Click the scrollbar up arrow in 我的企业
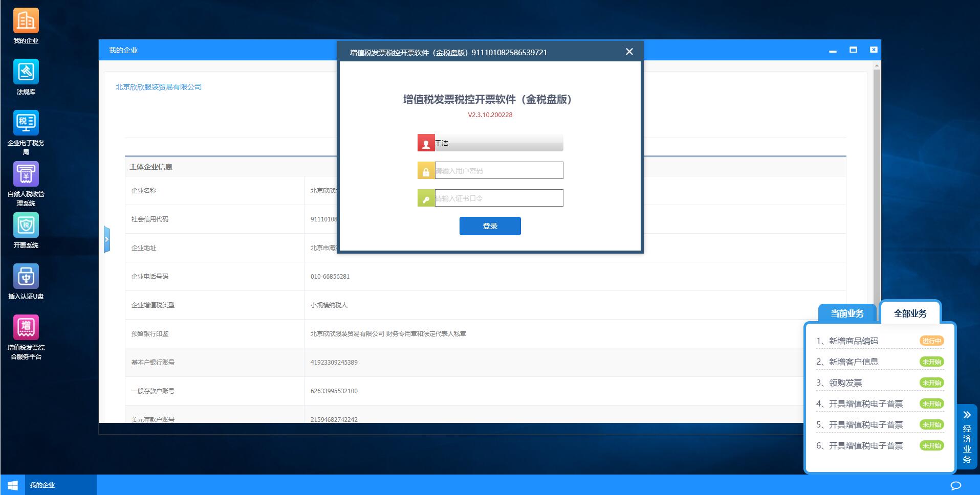This screenshot has width=980, height=495. click(877, 65)
